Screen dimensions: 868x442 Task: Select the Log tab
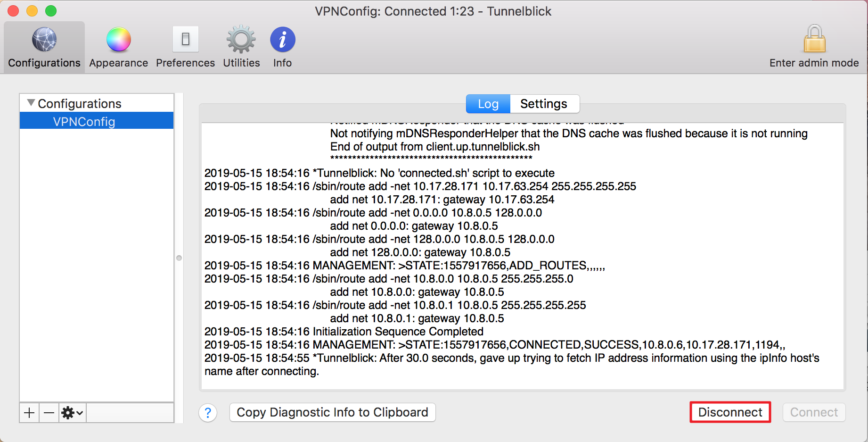pos(488,104)
